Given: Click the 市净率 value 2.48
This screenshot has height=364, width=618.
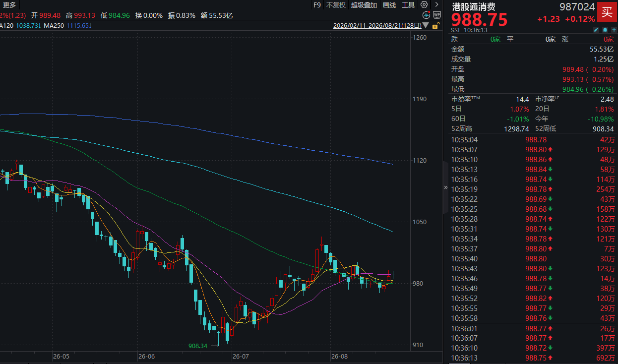Looking at the screenshot, I should click(607, 99).
